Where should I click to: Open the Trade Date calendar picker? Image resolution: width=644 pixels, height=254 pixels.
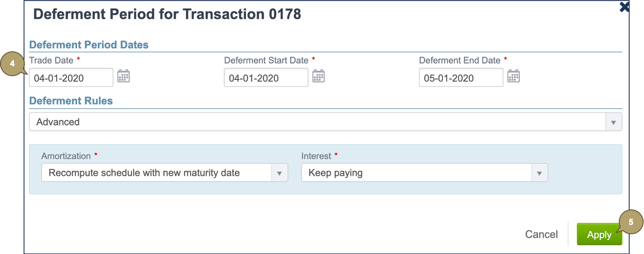point(123,77)
